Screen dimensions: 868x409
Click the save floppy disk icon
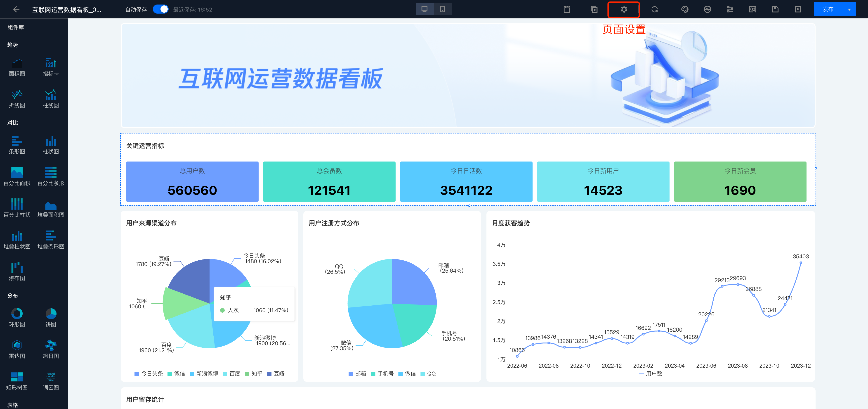click(x=775, y=10)
